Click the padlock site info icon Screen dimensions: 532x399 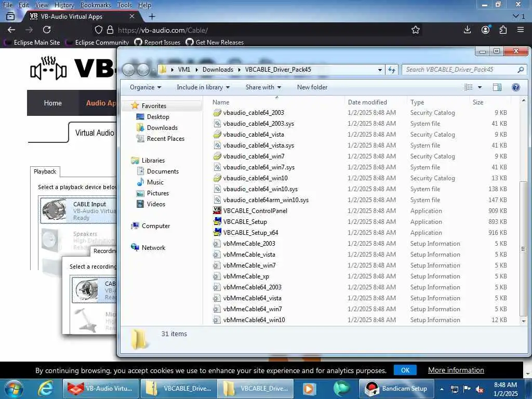[x=110, y=30]
